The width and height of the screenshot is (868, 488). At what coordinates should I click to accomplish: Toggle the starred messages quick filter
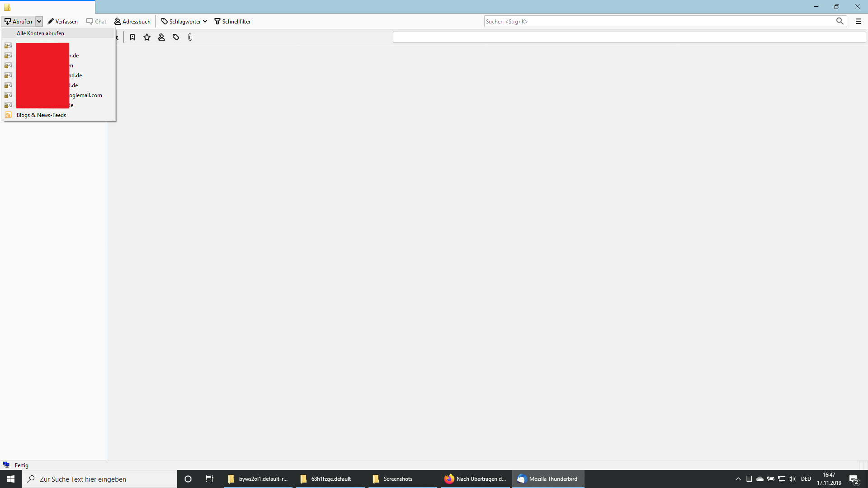click(x=147, y=38)
